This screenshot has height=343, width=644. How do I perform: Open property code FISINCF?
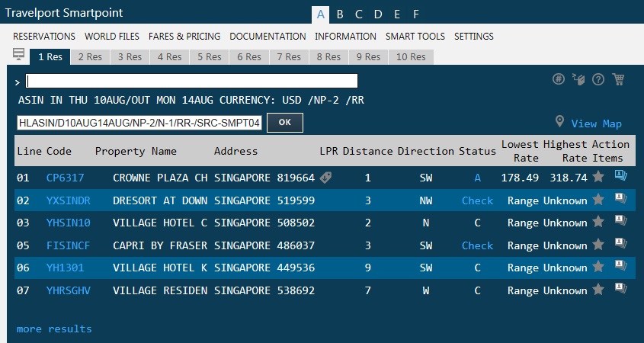[68, 245]
